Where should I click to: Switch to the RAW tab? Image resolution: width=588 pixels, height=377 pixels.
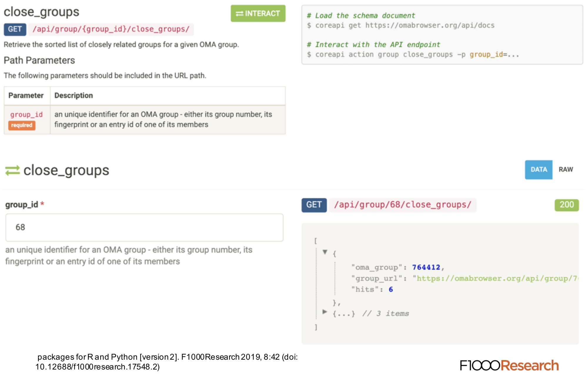pos(565,169)
